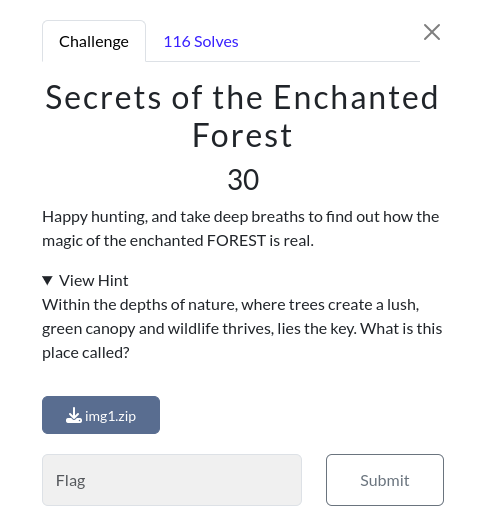
Task: Click the word "Forest" in the heading
Action: point(242,136)
